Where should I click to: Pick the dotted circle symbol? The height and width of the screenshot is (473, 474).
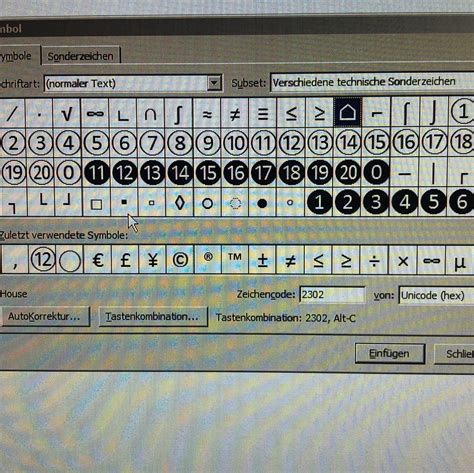pos(235,203)
